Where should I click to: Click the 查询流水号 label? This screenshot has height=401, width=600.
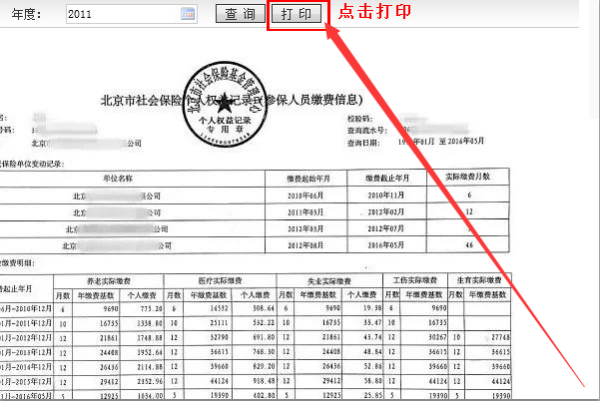tap(365, 131)
